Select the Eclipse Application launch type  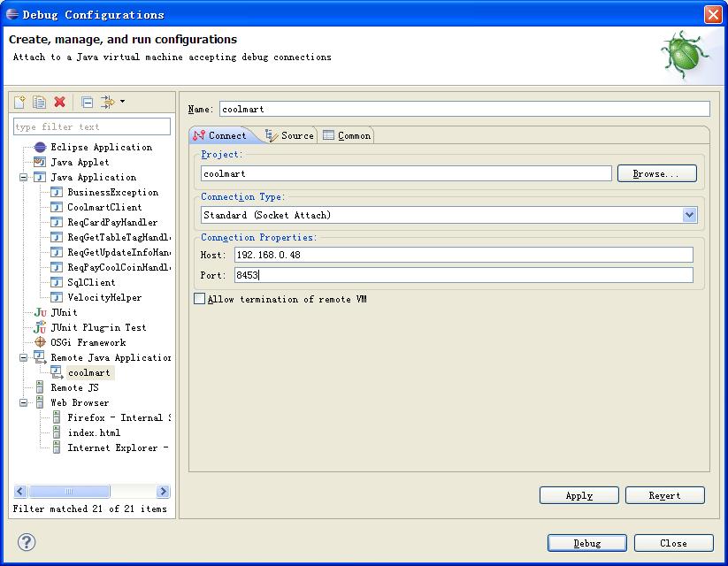coord(101,148)
